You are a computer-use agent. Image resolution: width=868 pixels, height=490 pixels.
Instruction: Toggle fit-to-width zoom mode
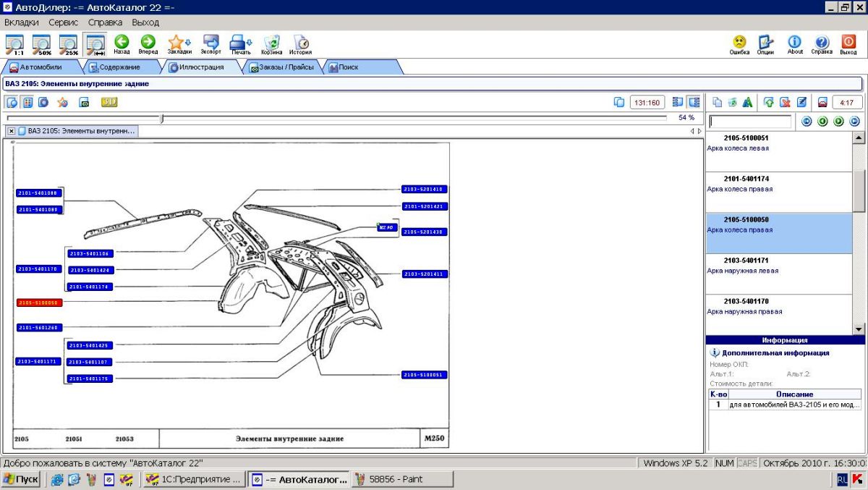[95, 45]
